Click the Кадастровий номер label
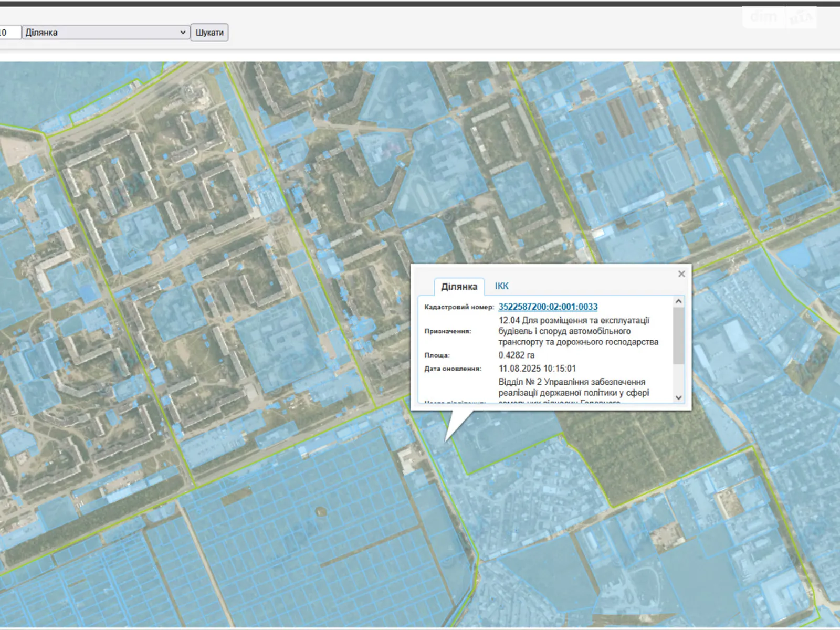This screenshot has height=630, width=840. (x=459, y=307)
